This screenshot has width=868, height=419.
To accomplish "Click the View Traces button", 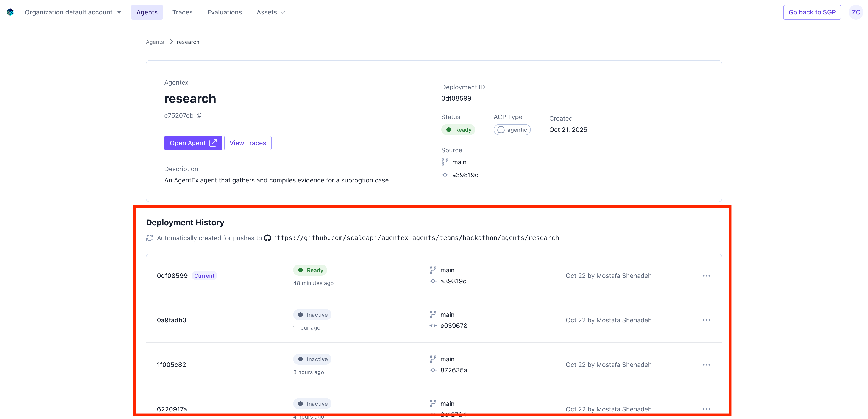I will coord(248,143).
